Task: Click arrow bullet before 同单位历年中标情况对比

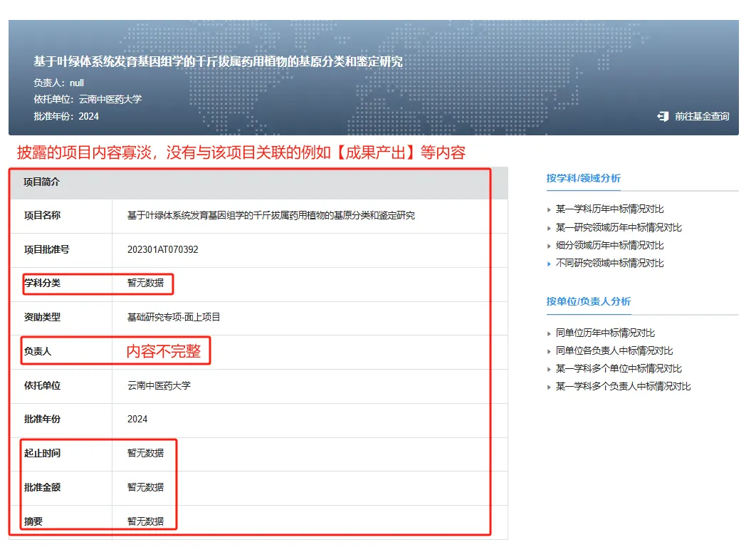Action: pyautogui.click(x=549, y=333)
